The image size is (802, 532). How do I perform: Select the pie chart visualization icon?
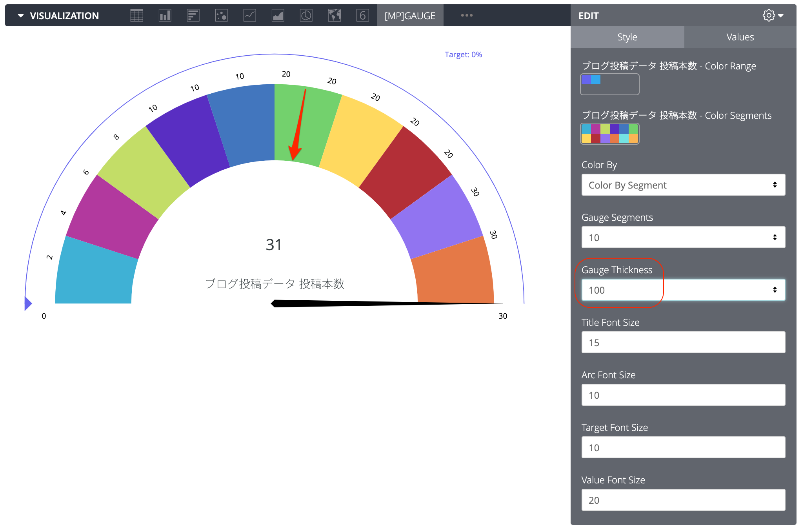(306, 15)
